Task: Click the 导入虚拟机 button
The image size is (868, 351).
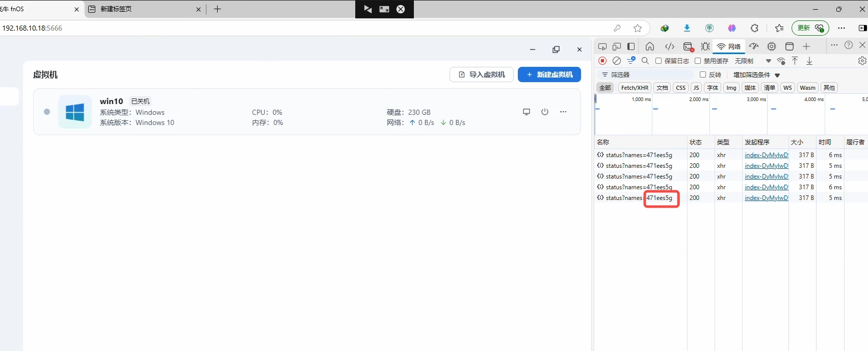Action: coord(482,74)
